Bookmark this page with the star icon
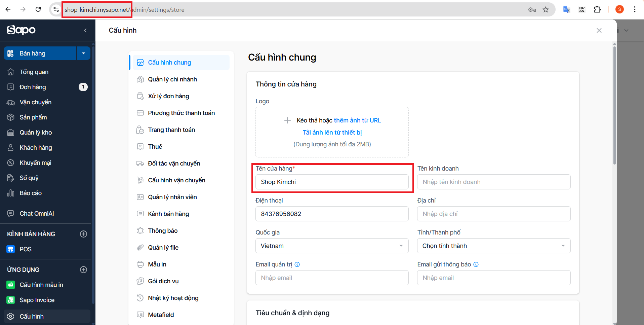The height and width of the screenshot is (325, 644). click(546, 10)
